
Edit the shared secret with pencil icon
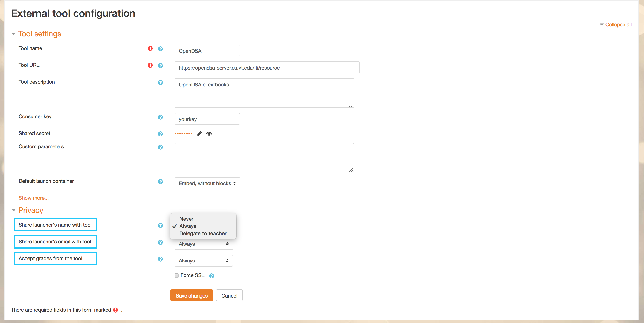click(199, 134)
